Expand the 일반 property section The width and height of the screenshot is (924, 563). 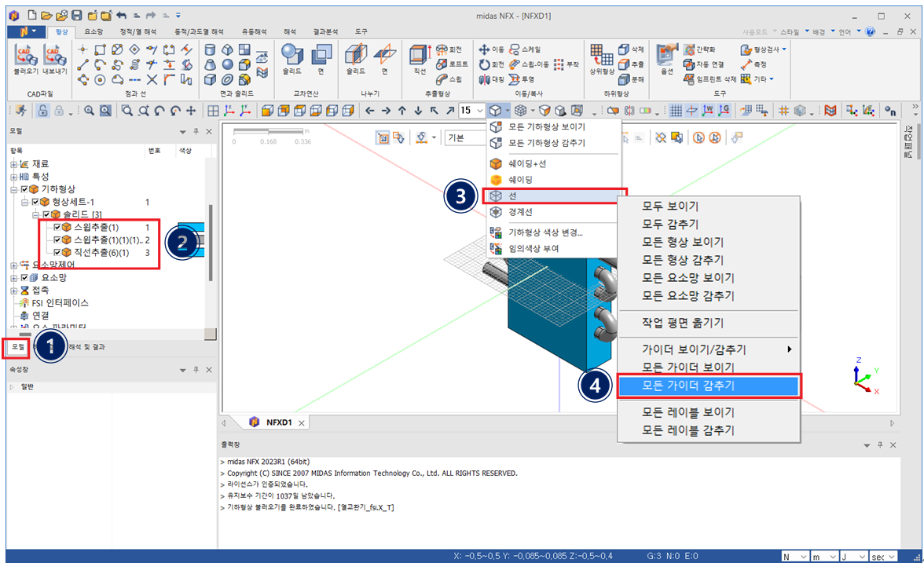[x=12, y=387]
